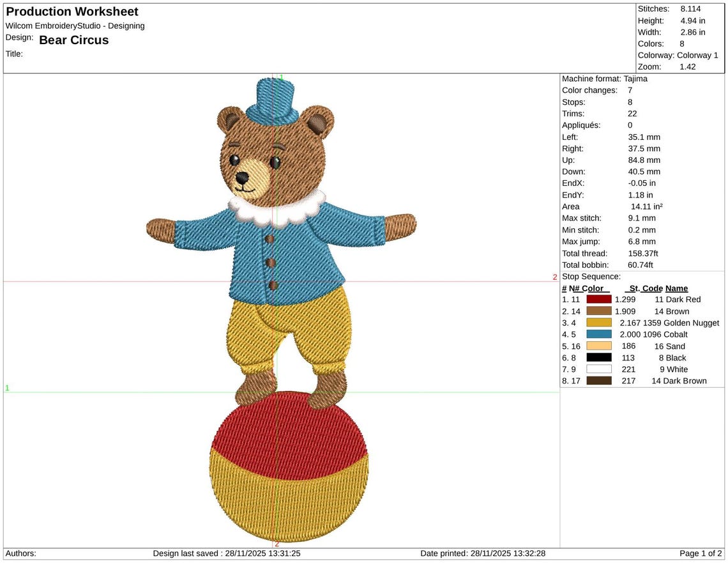Click the Golden Nugget color swatch
The width and height of the screenshot is (728, 563).
(599, 323)
